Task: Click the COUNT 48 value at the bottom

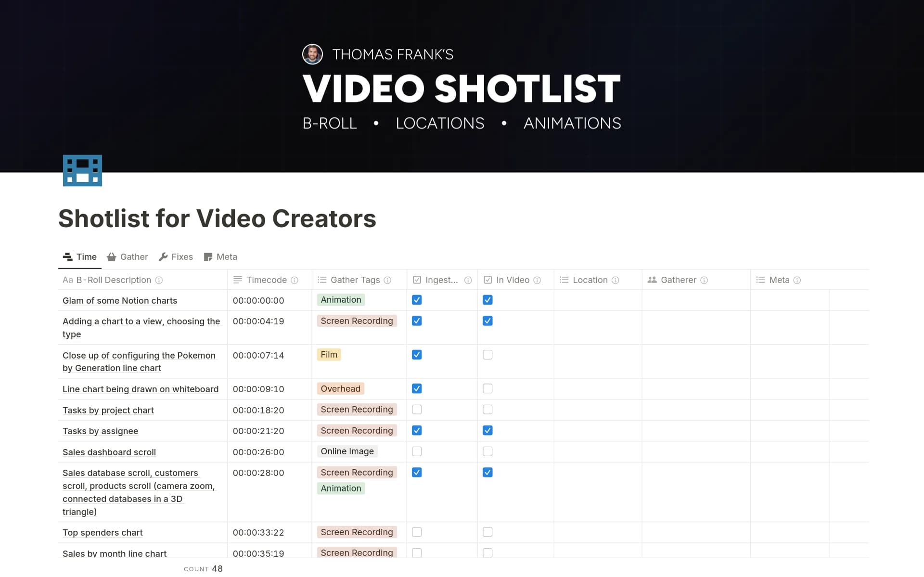Action: 218,568
